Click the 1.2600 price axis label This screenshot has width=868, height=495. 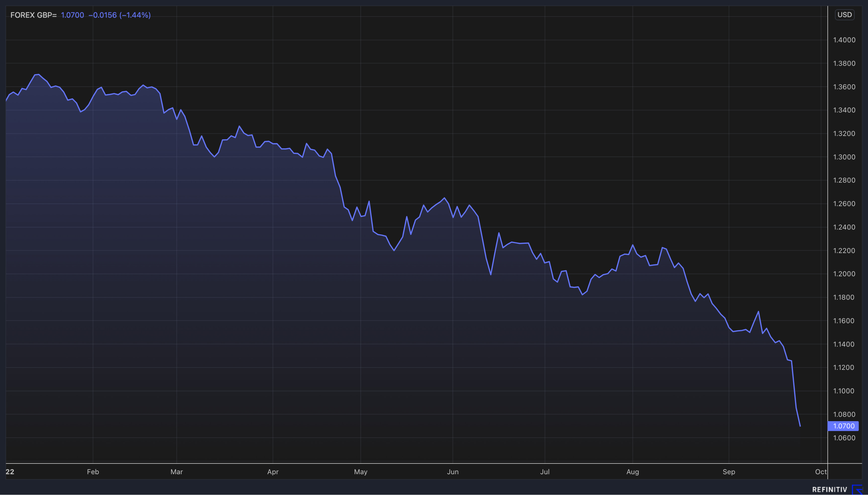pos(844,203)
